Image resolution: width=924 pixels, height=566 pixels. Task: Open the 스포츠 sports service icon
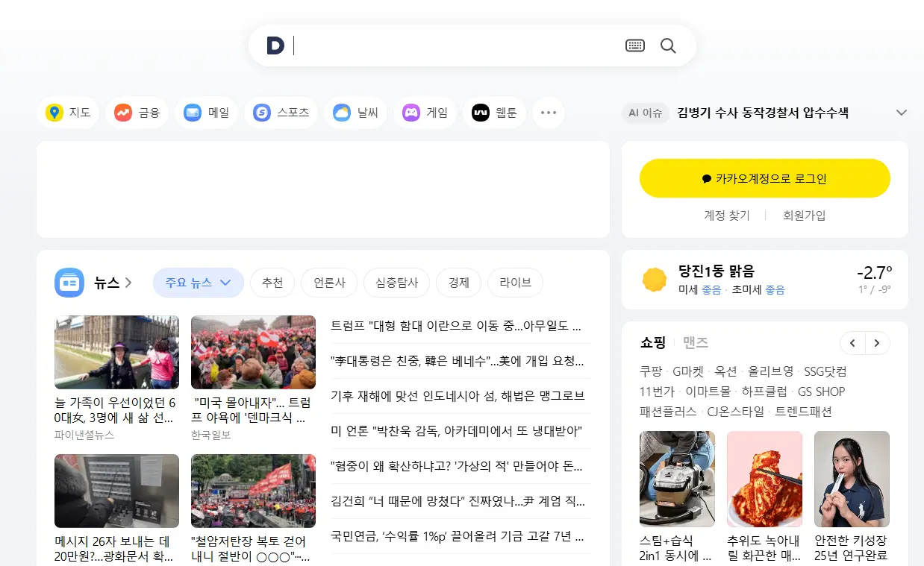click(261, 112)
